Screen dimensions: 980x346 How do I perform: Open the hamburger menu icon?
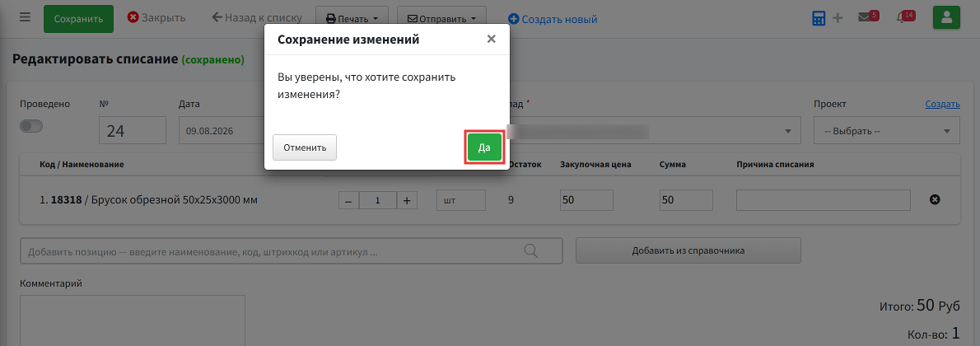25,17
